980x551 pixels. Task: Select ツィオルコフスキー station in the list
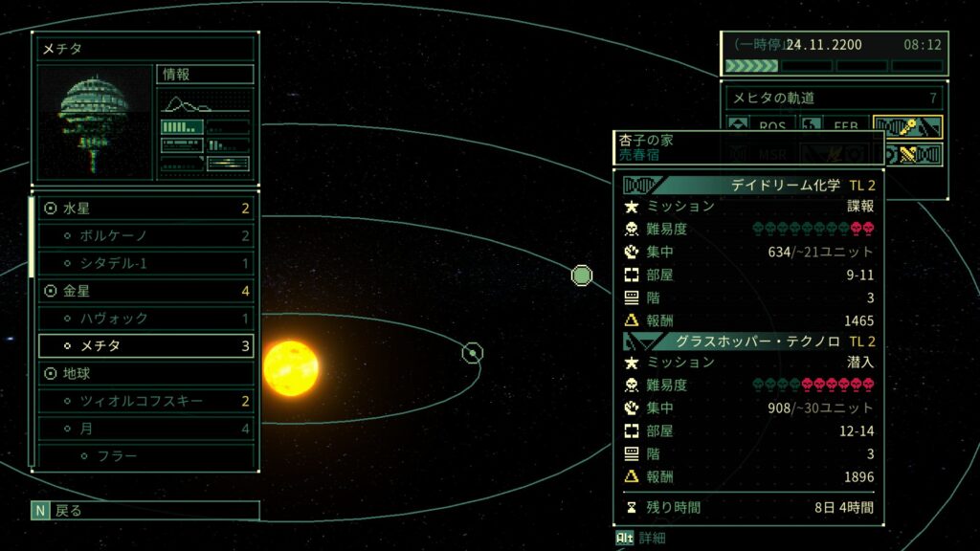click(x=145, y=401)
